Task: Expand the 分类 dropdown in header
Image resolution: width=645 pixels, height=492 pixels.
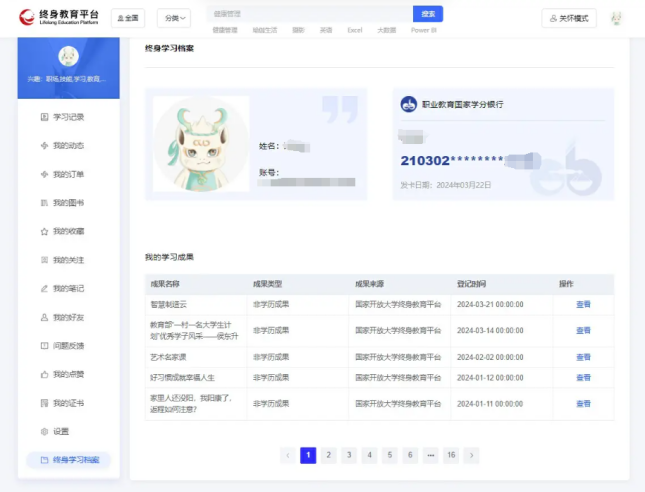Action: click(x=173, y=18)
